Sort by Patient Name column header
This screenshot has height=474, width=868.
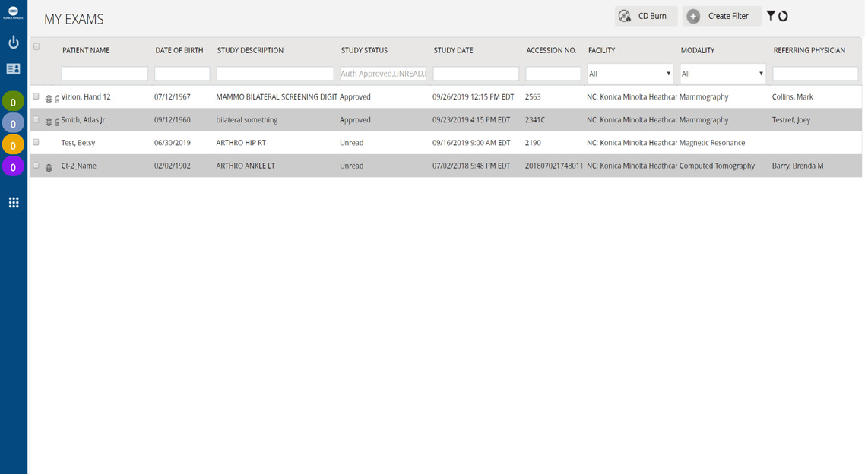click(x=86, y=50)
